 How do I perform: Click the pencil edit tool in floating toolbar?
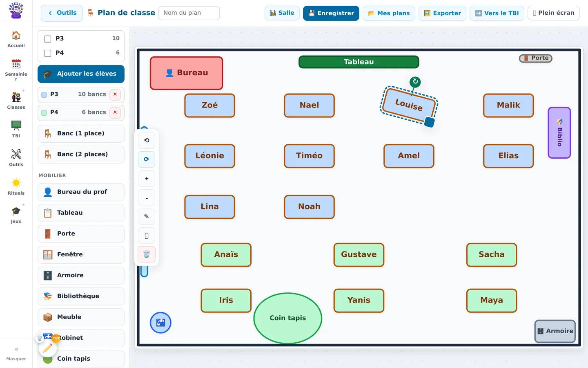click(147, 217)
